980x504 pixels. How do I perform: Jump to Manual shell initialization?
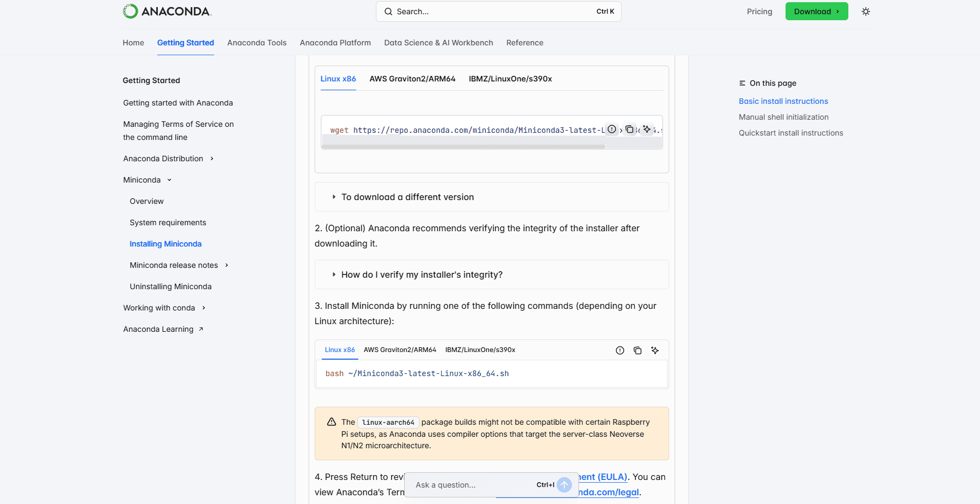(784, 117)
